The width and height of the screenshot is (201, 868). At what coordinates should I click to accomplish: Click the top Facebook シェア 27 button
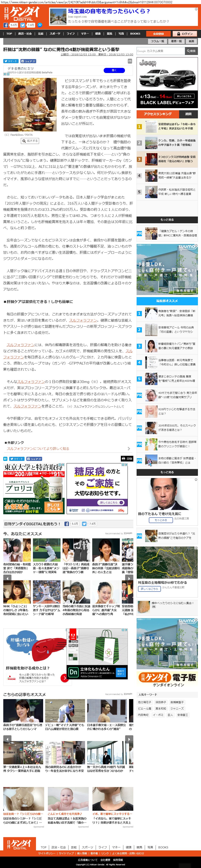pyautogui.click(x=28, y=61)
